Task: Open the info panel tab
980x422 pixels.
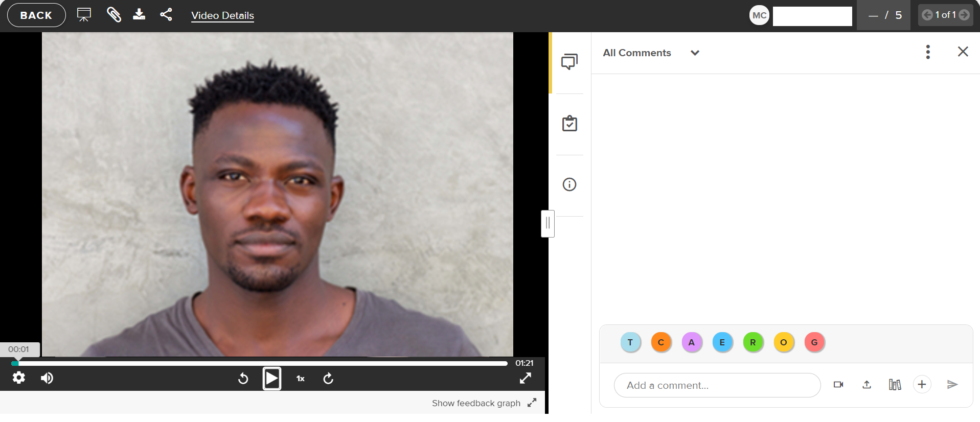Action: (x=569, y=184)
